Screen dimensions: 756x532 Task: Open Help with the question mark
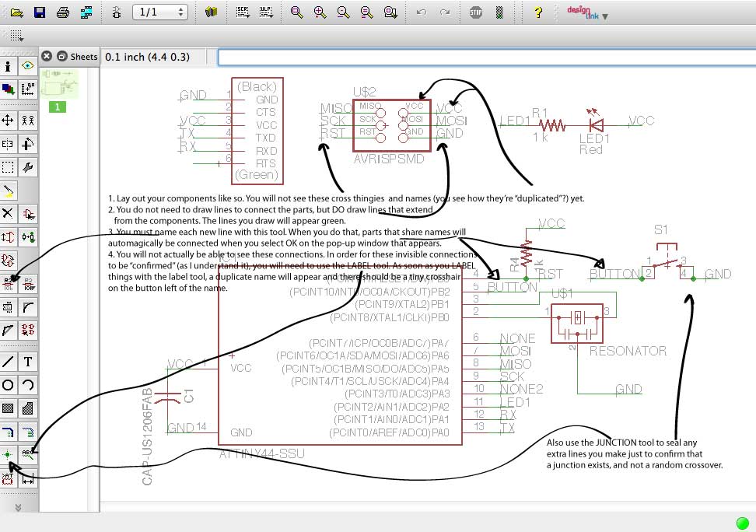(537, 12)
